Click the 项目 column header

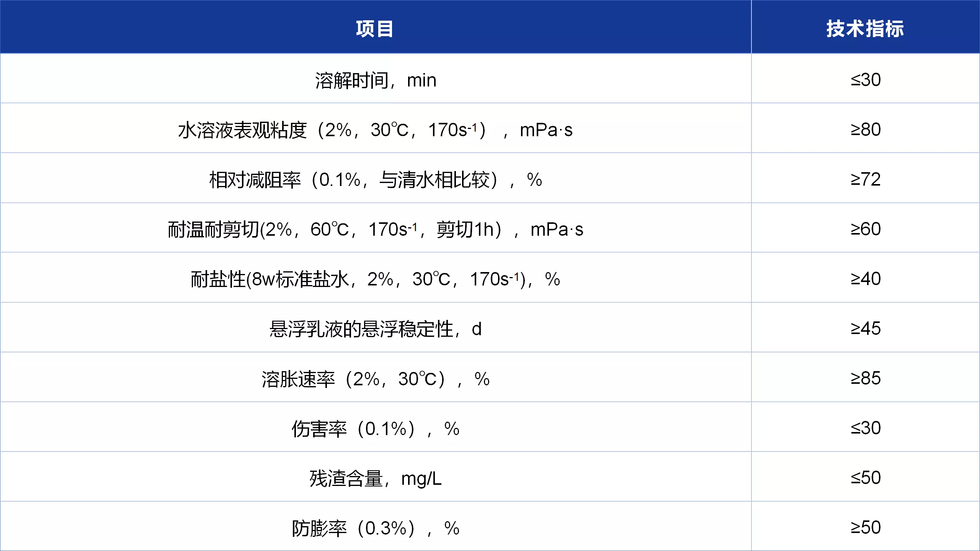coord(375,29)
